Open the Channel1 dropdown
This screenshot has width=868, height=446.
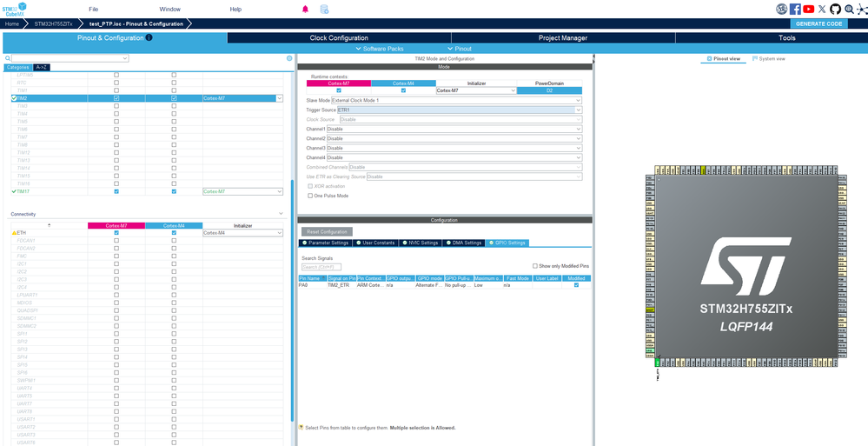click(454, 129)
